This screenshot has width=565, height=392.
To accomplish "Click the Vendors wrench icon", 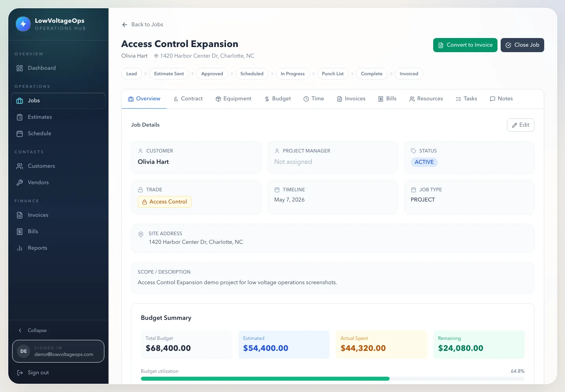I will (x=20, y=183).
